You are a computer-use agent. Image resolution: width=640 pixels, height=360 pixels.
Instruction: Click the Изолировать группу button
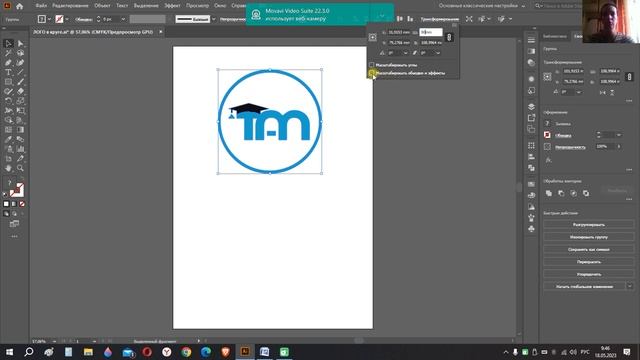point(589,237)
